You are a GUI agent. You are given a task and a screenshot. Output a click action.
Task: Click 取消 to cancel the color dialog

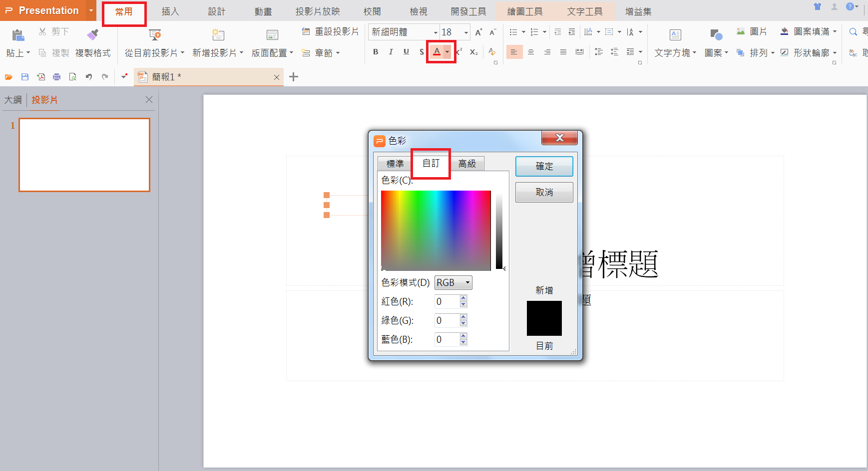[x=544, y=192]
